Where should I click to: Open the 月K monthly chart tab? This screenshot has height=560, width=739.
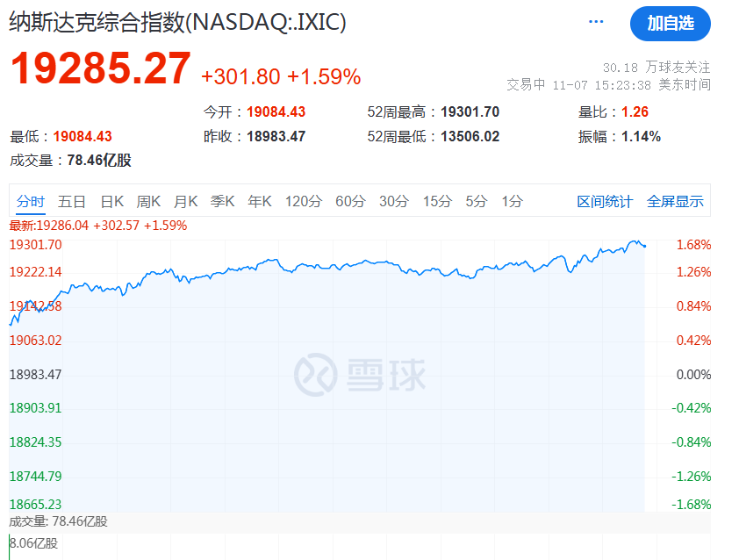point(185,202)
